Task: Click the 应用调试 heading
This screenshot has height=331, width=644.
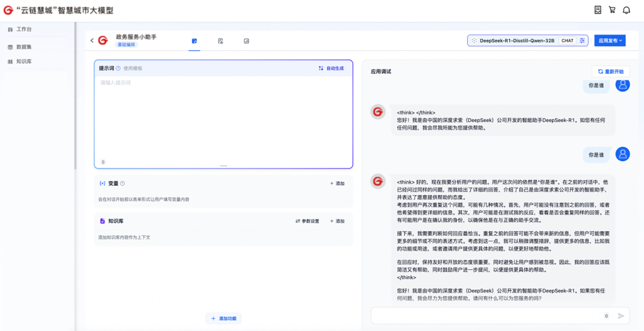Action: pyautogui.click(x=381, y=72)
